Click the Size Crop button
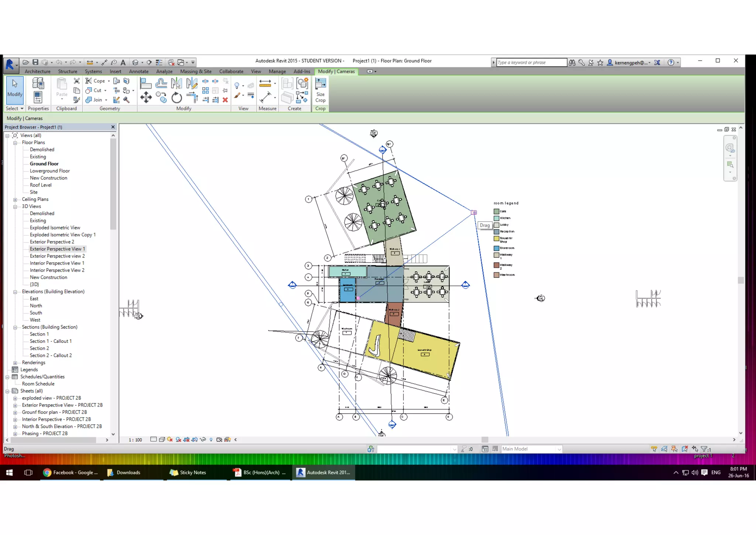Screen dimensions: 756x535 (x=320, y=90)
